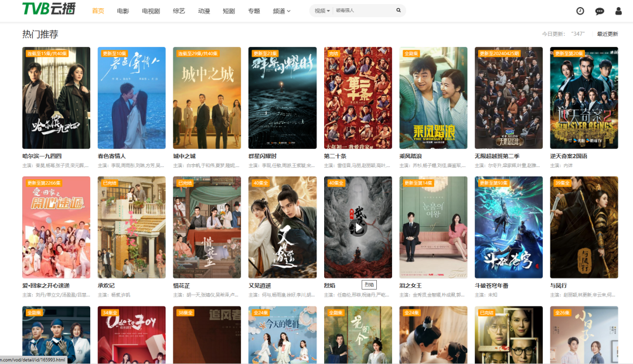Click the 泪之女王 title link
The height and width of the screenshot is (364, 633).
pos(410,285)
